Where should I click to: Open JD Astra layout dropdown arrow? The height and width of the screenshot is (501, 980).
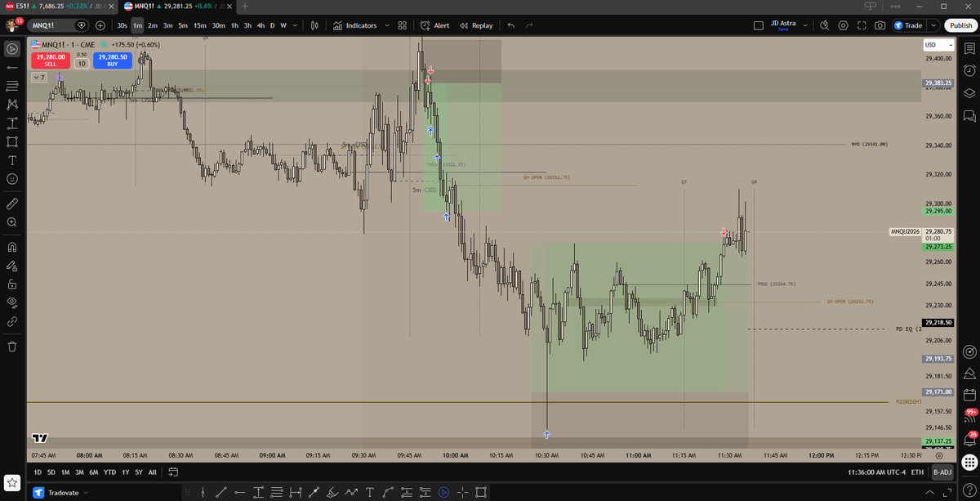pyautogui.click(x=804, y=25)
